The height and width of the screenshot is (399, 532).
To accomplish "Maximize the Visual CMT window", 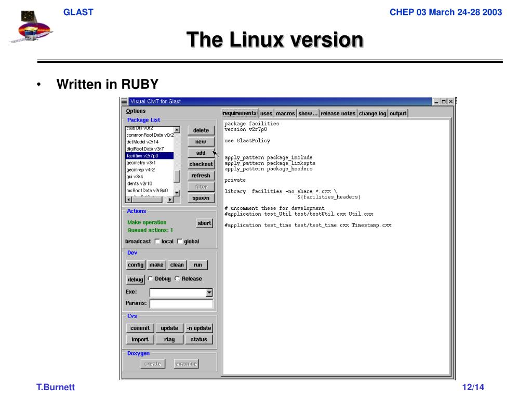I will 444,101.
